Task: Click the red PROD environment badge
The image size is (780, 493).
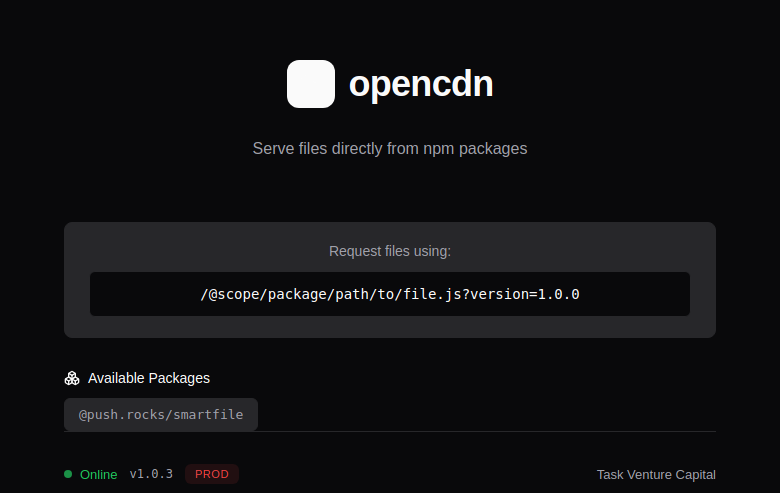Action: tap(212, 474)
